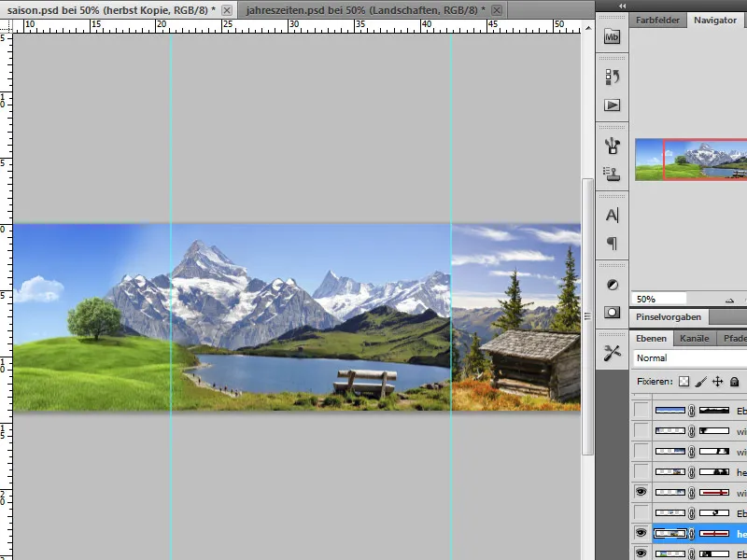This screenshot has height=560, width=747.
Task: Click the Navigator zoom out mountain icon
Action: [729, 300]
